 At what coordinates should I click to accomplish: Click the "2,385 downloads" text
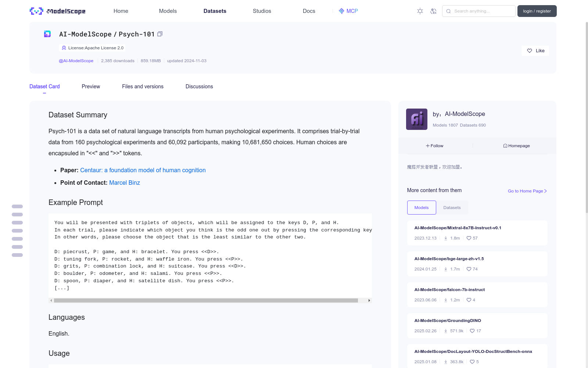[x=118, y=61]
